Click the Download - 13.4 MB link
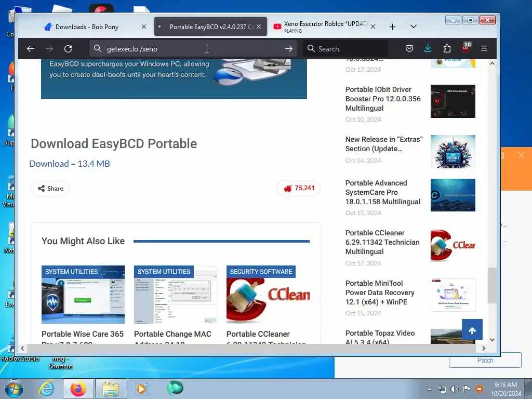Screen dimensions: 532x399 pyautogui.click(x=70, y=164)
